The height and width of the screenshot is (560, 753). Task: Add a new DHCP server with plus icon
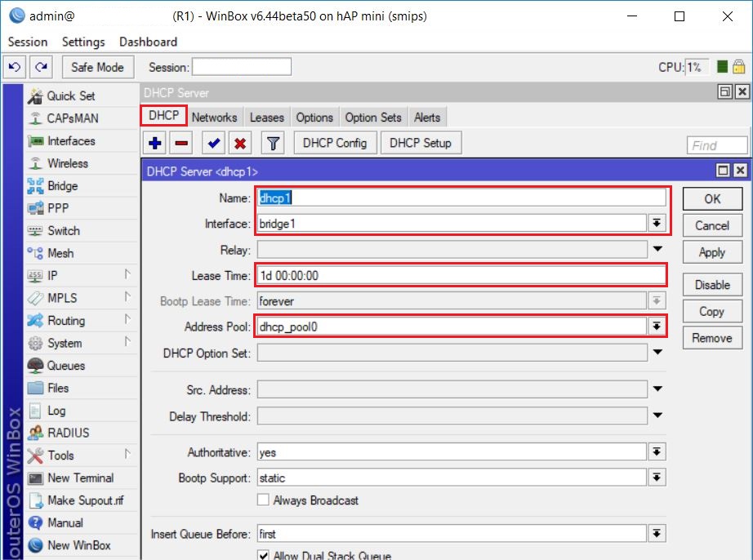click(x=155, y=143)
